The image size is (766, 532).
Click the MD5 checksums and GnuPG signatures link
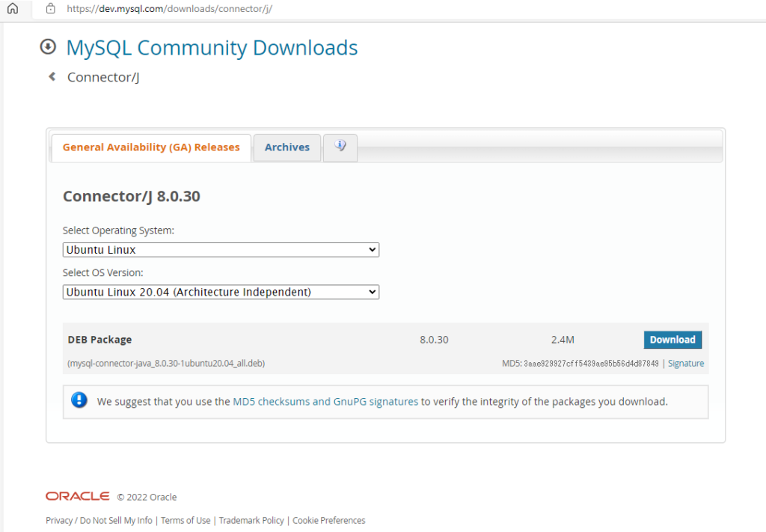324,401
